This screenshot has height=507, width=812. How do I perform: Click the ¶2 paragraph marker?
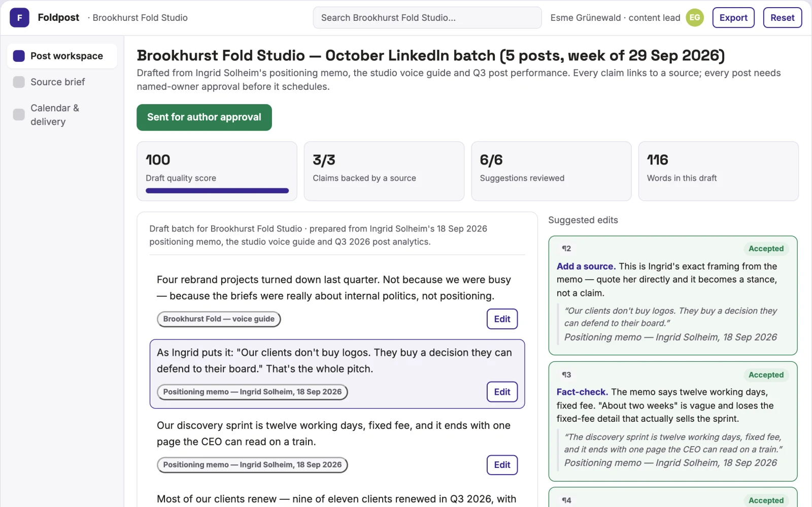click(x=566, y=249)
